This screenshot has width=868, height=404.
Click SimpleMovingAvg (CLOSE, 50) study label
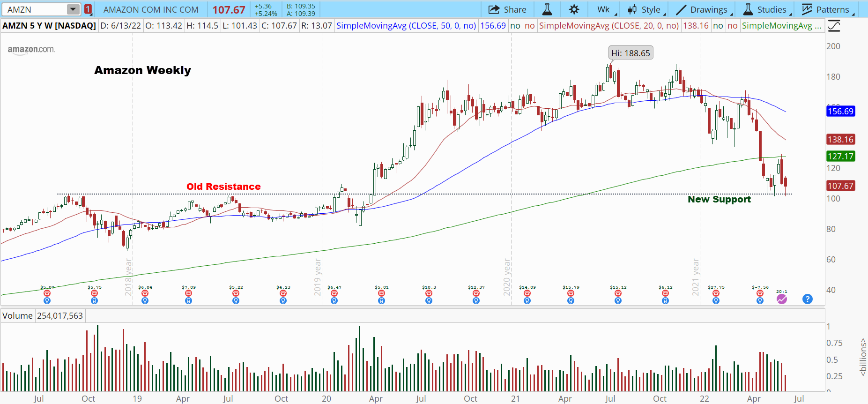[406, 26]
